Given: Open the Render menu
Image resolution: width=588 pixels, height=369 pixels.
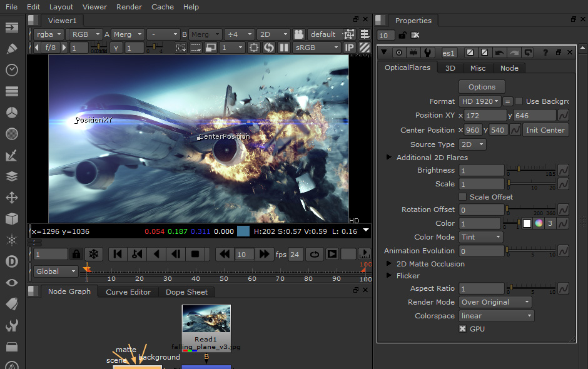Looking at the screenshot, I should click(129, 7).
